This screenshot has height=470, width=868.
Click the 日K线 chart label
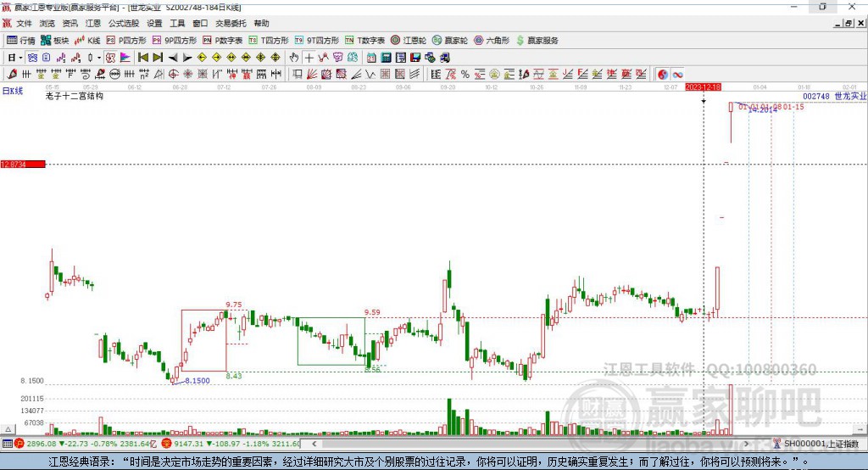tap(13, 91)
